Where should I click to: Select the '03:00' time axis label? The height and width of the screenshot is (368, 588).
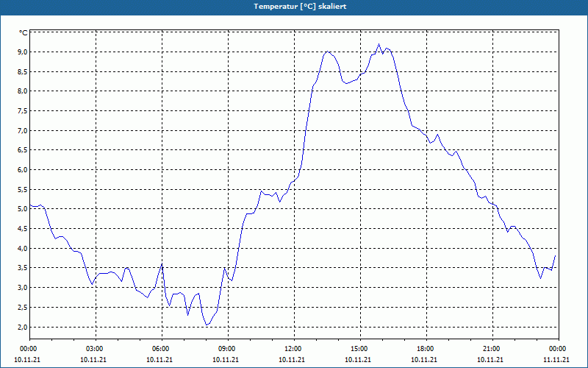coord(95,349)
